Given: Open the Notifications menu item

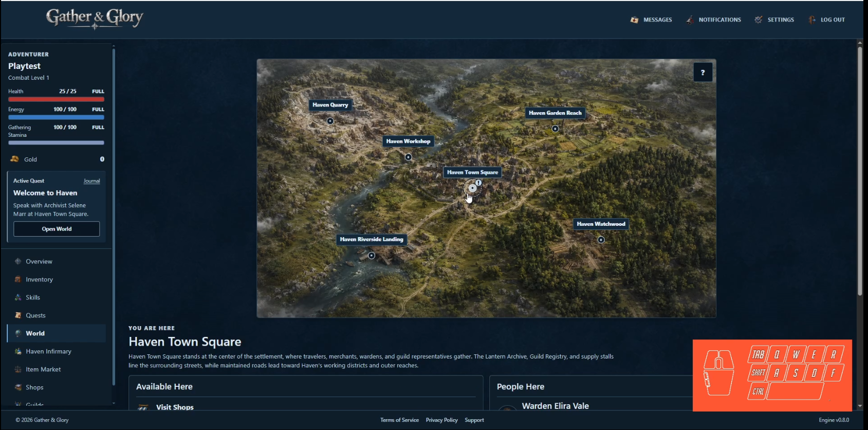Looking at the screenshot, I should pyautogui.click(x=713, y=20).
